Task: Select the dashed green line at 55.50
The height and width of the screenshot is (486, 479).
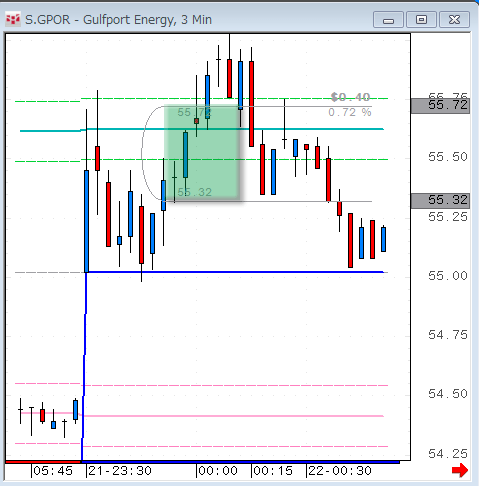Action: (202, 160)
